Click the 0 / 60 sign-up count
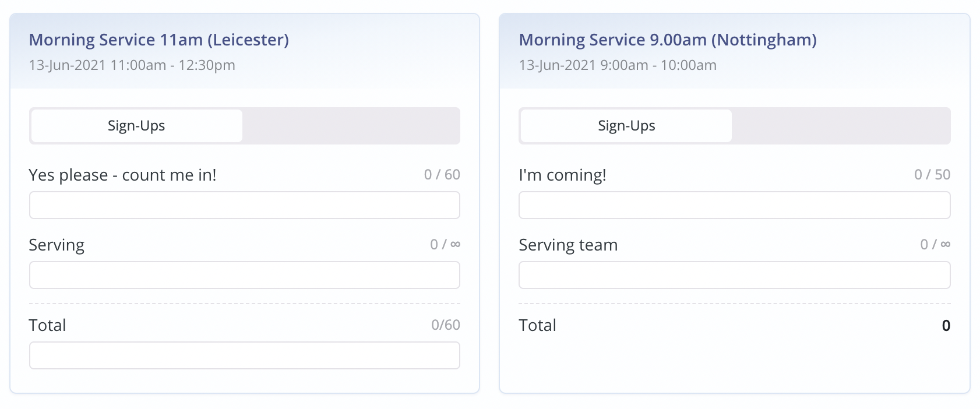The image size is (980, 409). coord(442,175)
